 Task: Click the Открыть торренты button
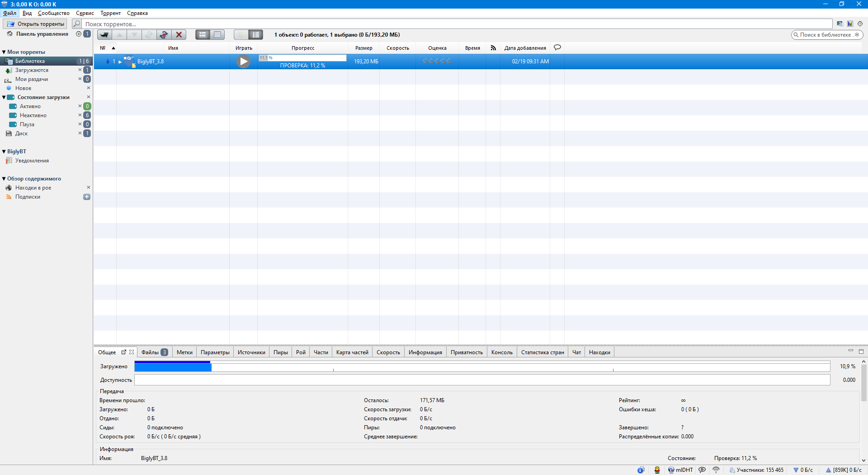coord(35,24)
